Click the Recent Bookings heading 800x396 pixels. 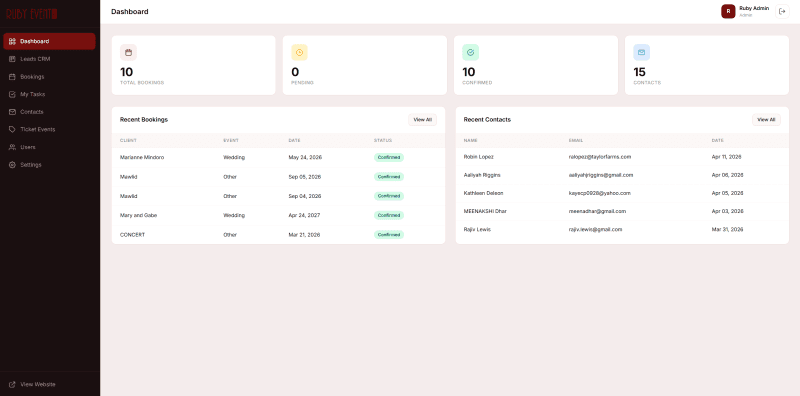[x=144, y=120]
